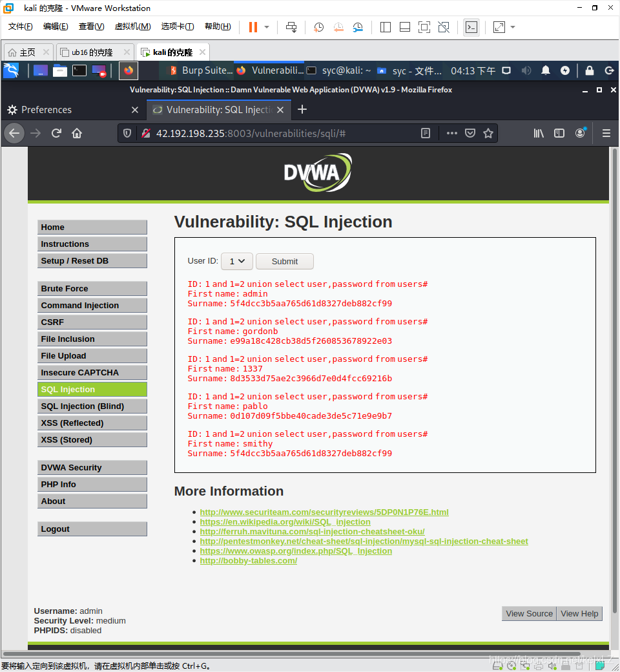Open the User ID dropdown
Image resolution: width=620 pixels, height=672 pixels.
[x=236, y=262]
